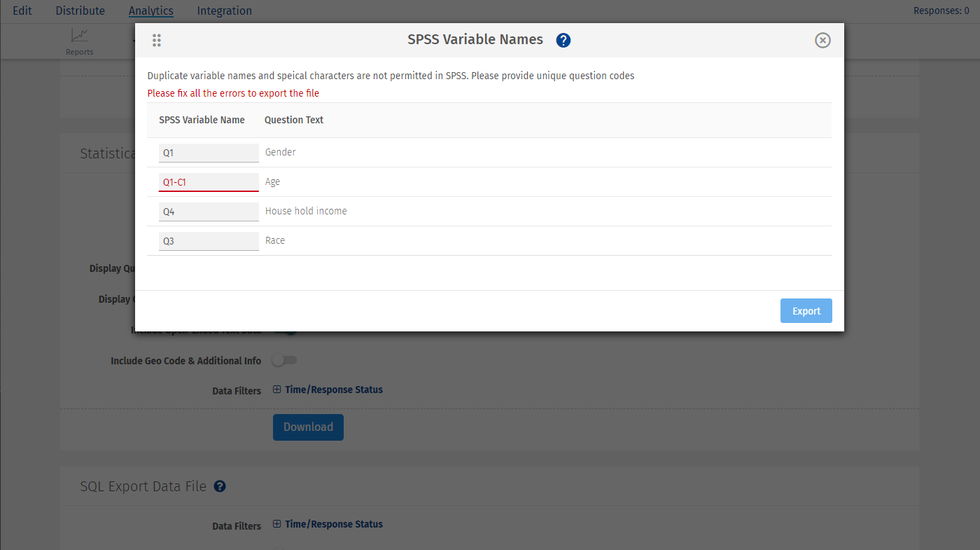Open help for SQL Export Data File
The image size is (980, 550).
click(220, 486)
